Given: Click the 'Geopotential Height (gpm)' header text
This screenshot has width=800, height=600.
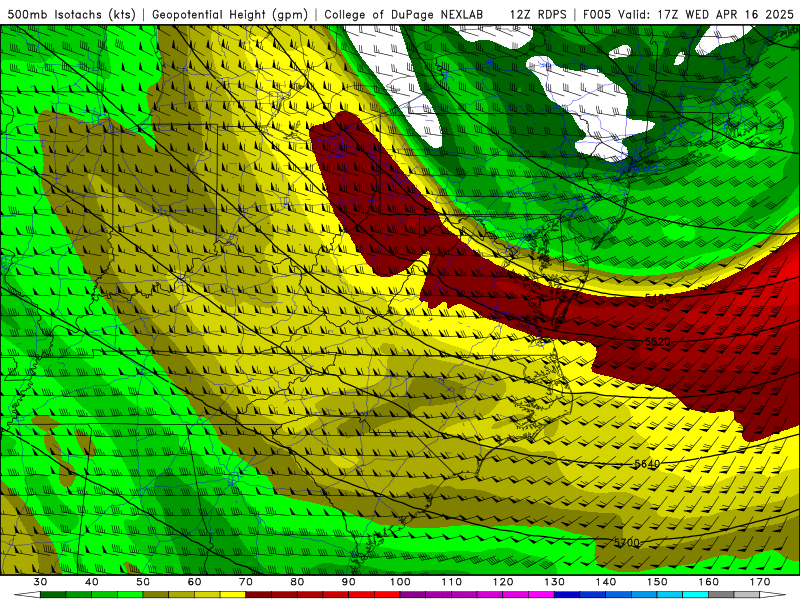Looking at the screenshot, I should point(230,14).
